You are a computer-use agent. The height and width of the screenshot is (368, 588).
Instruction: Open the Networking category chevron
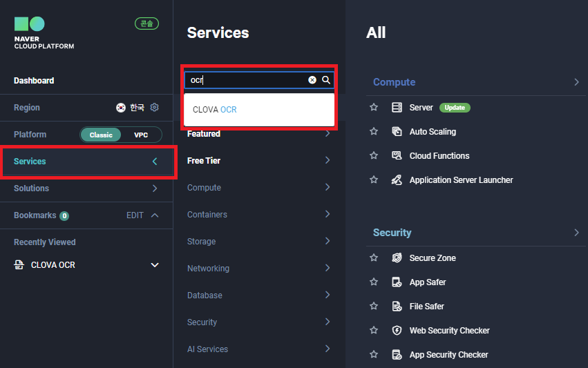click(328, 268)
